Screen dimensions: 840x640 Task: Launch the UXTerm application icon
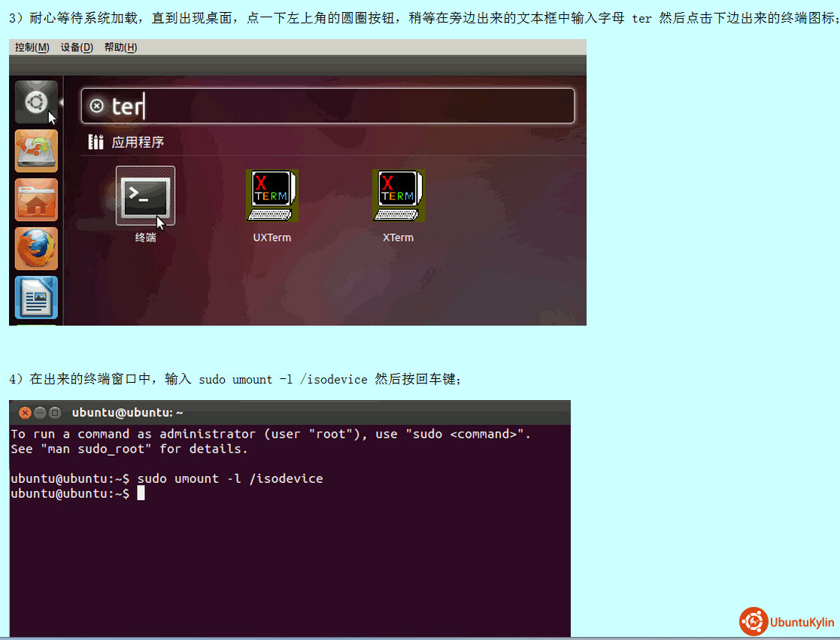(271, 196)
